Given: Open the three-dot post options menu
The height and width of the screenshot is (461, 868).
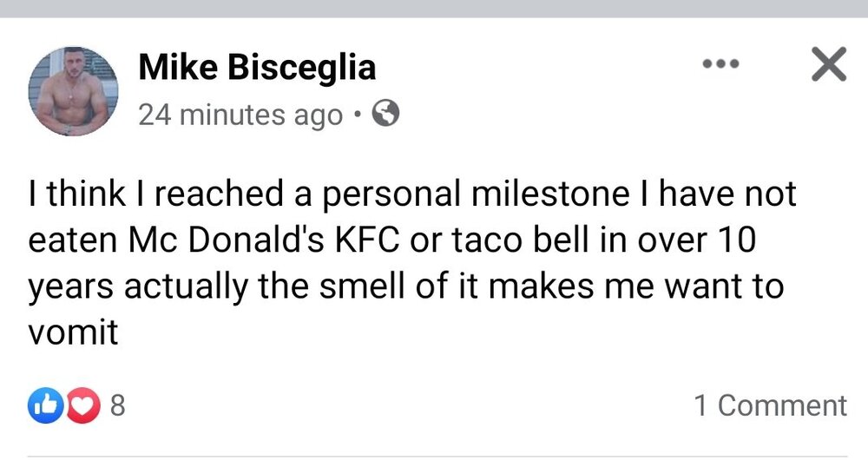Looking at the screenshot, I should (x=720, y=64).
